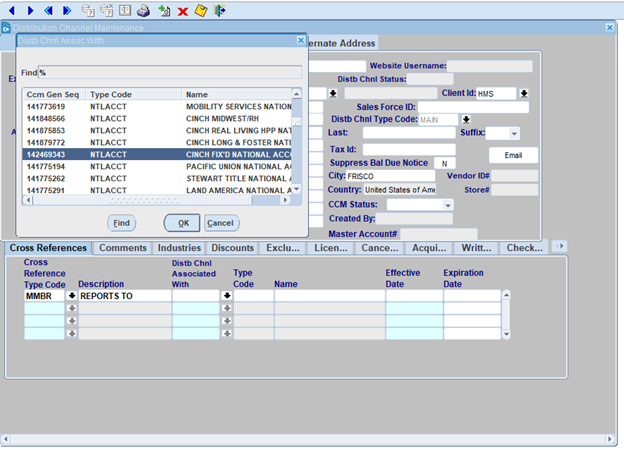624x450 pixels.
Task: Open the Cance... tab
Action: coord(380,248)
